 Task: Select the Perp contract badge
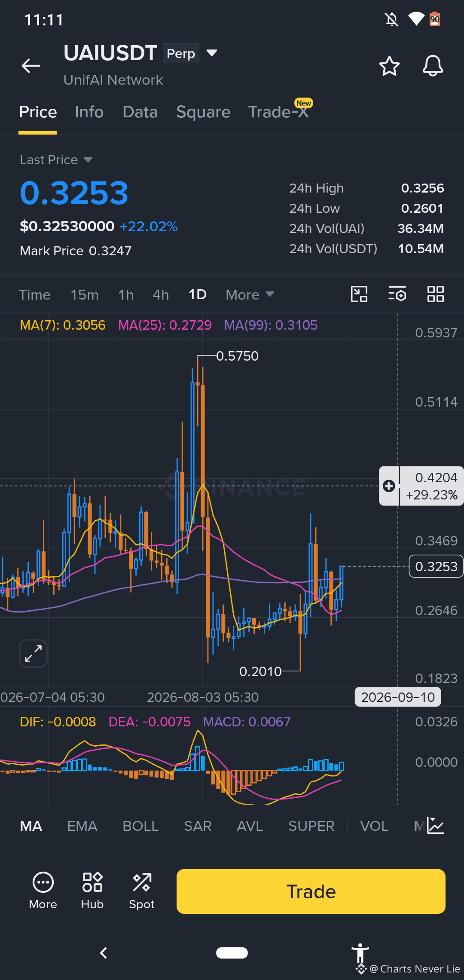(x=181, y=53)
